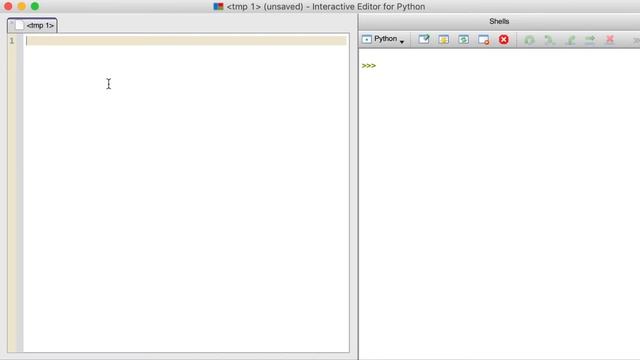The image size is (640, 360).
Task: Click the toolbar overflow chevron at right
Action: click(636, 40)
